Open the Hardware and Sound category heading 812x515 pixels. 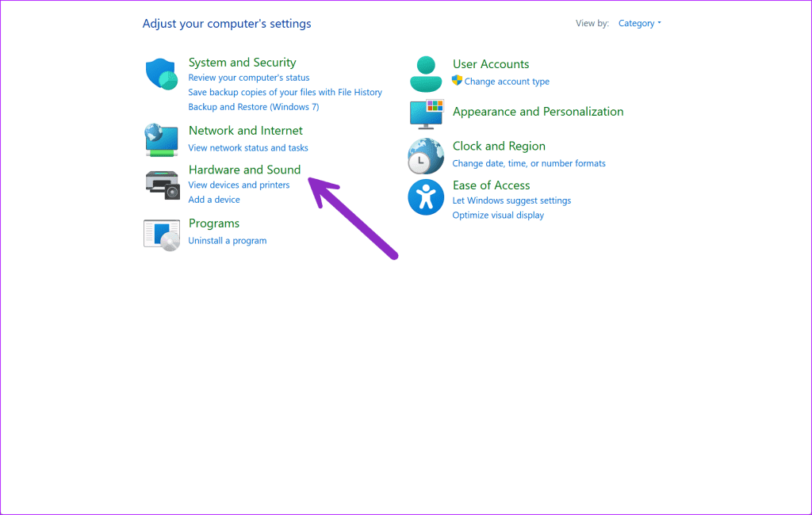244,170
